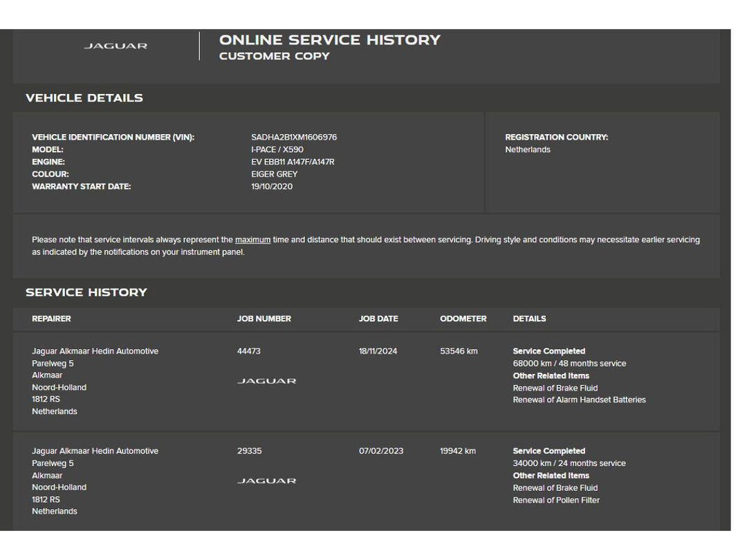Click "Renewal of Pollen Filter" item
The image size is (747, 560).
click(x=556, y=500)
